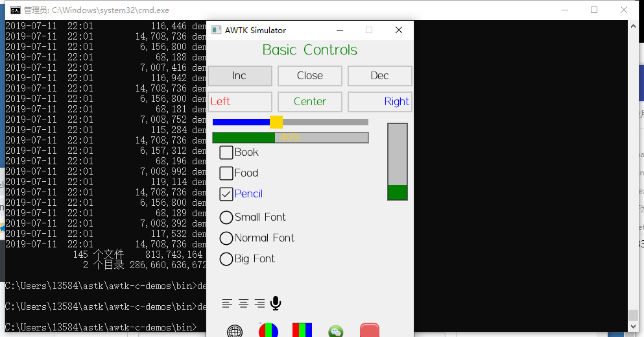This screenshot has height=337, width=644.
Task: Click the cmd window scrollbar up arrow
Action: 633,26
